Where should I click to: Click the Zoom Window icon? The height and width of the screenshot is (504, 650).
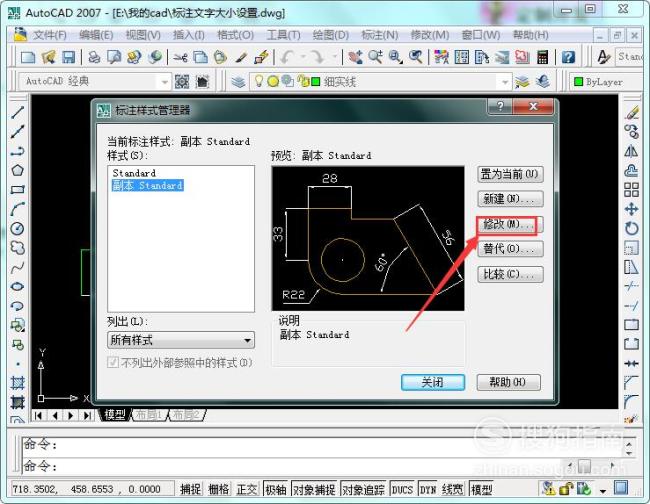click(x=396, y=57)
